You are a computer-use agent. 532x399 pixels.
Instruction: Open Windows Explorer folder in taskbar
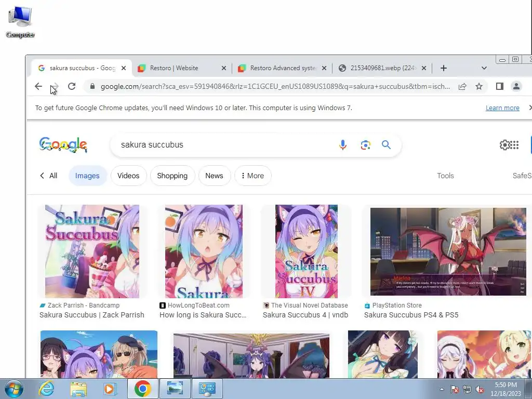tap(78, 389)
